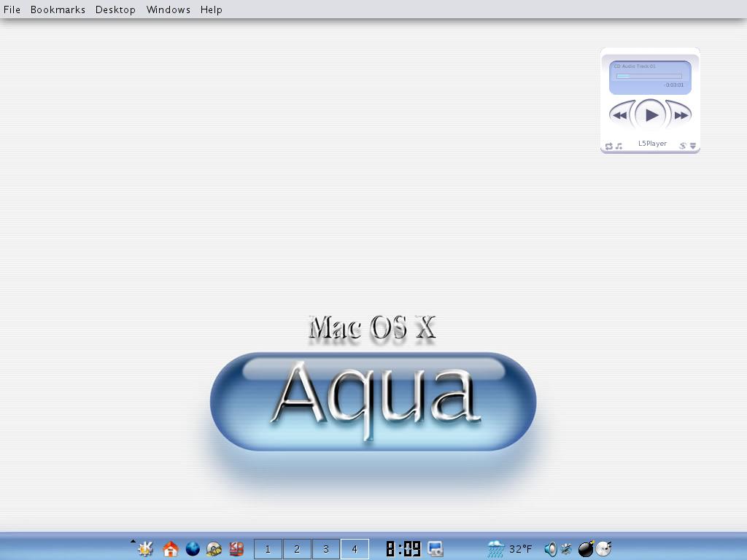
Task: Switch to virtual desktop 1
Action: click(268, 549)
